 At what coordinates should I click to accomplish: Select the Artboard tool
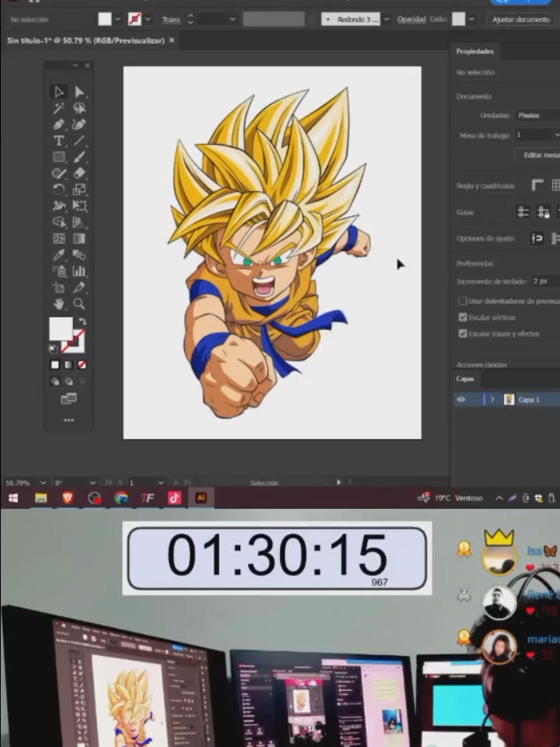point(58,287)
